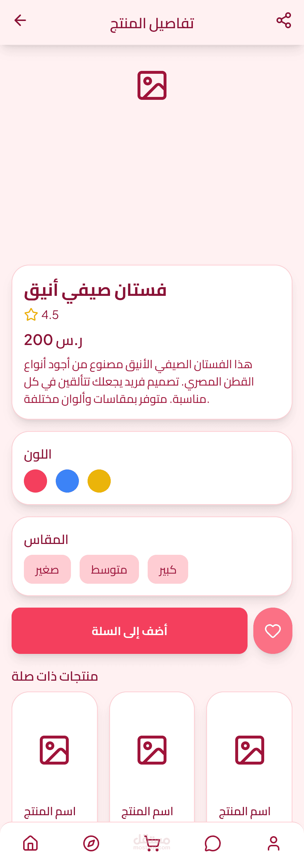
Task: Select the blue color swatch
Action: 67,481
